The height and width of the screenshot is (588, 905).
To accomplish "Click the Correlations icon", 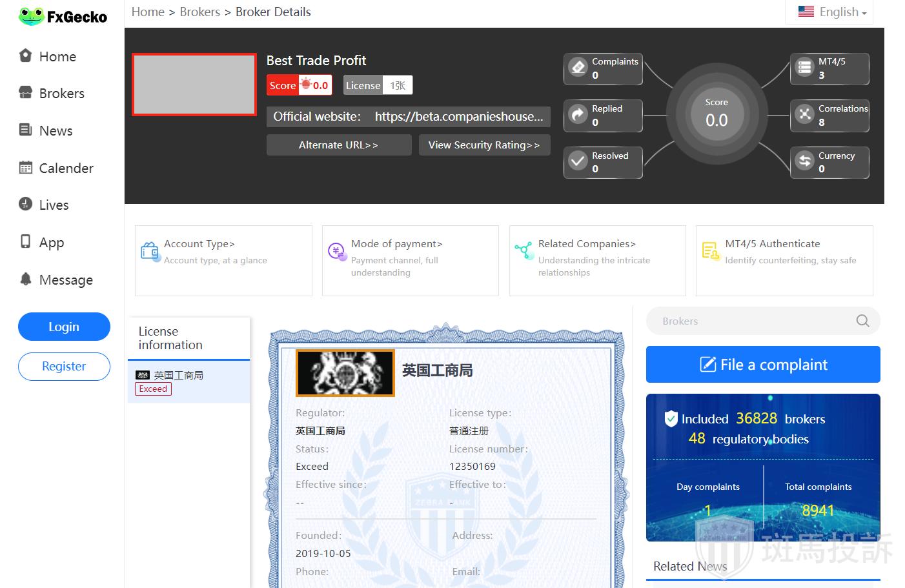I will click(x=804, y=115).
